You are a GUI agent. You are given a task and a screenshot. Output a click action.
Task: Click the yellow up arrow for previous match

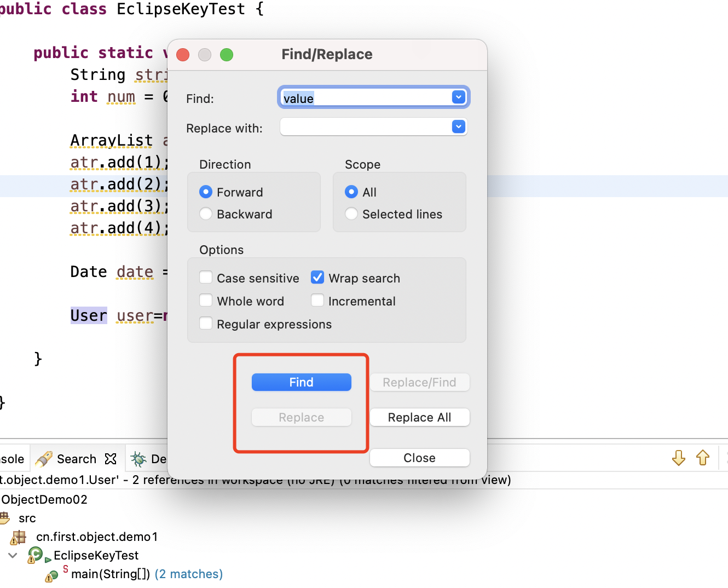pyautogui.click(x=703, y=458)
